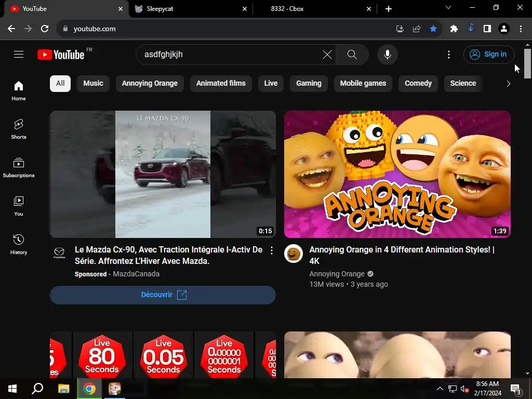This screenshot has height=399, width=532.
Task: Click the search magnifier button
Action: pos(352,54)
